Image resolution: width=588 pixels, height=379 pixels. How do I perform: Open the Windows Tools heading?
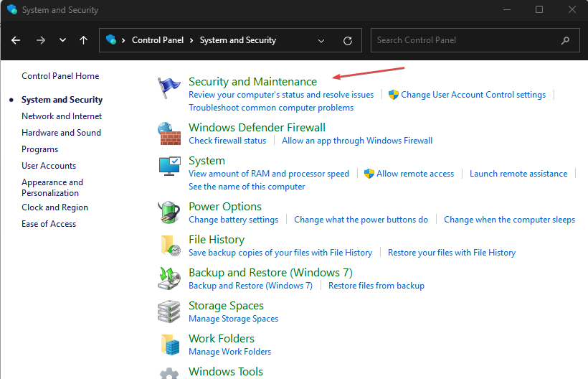click(226, 372)
